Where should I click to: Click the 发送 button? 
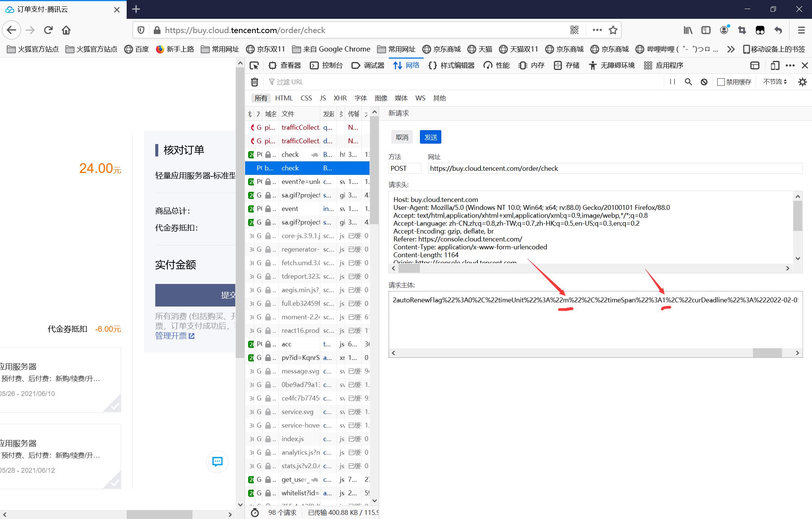point(430,137)
